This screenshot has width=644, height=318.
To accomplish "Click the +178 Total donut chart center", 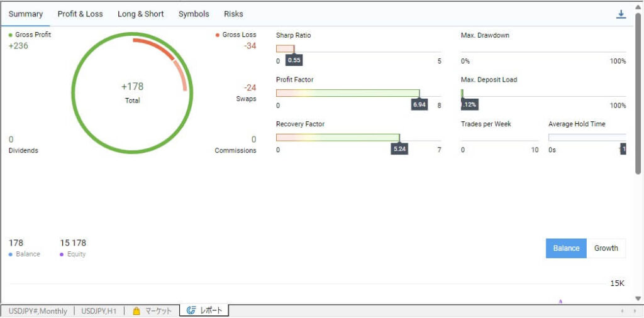I will tap(132, 92).
